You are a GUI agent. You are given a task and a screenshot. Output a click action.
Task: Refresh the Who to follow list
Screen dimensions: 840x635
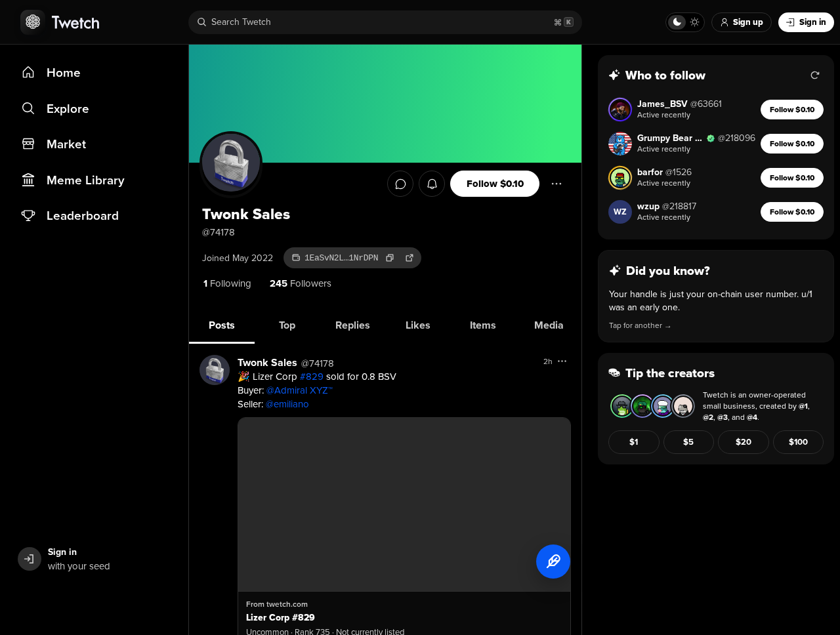point(815,75)
